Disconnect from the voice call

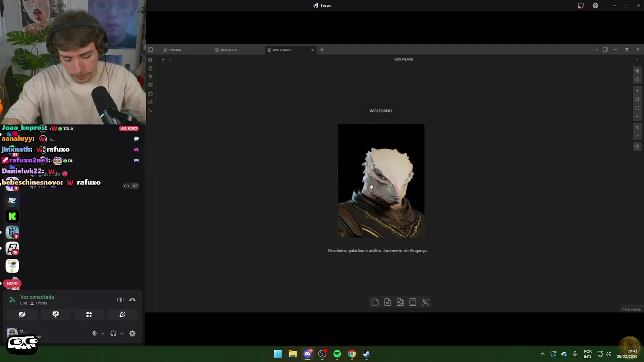[x=132, y=300]
